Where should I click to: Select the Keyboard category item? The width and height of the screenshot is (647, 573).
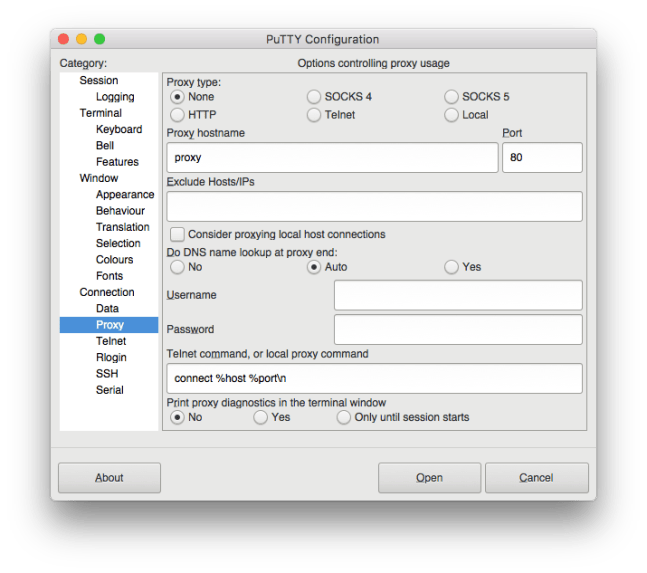tap(119, 129)
